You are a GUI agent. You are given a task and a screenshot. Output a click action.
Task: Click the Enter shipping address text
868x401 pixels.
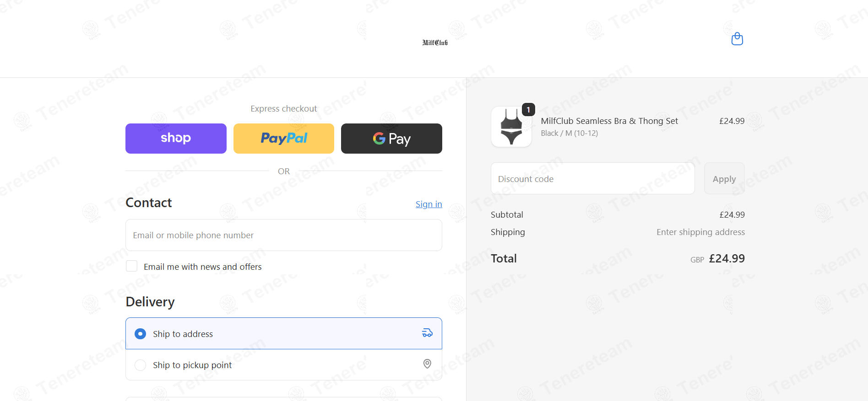(x=700, y=232)
